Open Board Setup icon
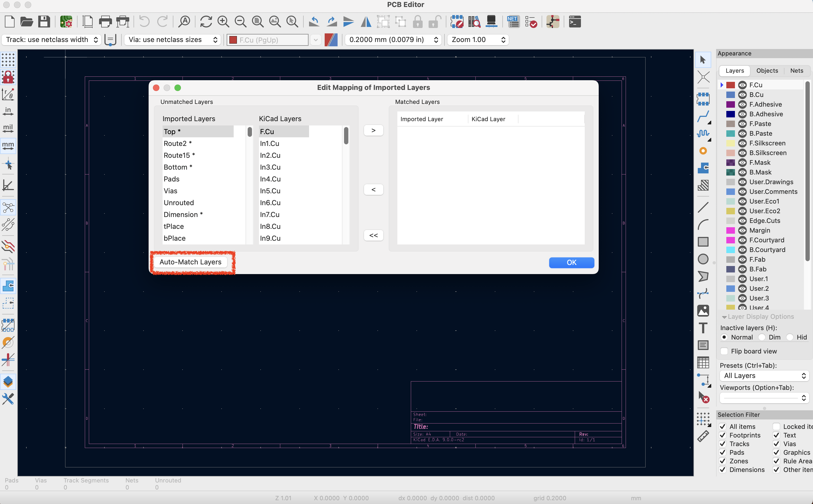The width and height of the screenshot is (813, 504). (66, 22)
